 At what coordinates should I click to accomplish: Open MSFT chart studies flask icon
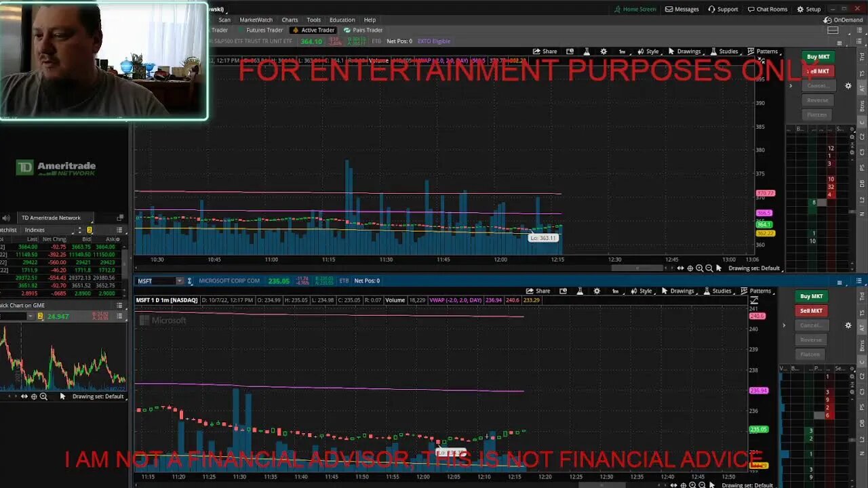pyautogui.click(x=580, y=291)
